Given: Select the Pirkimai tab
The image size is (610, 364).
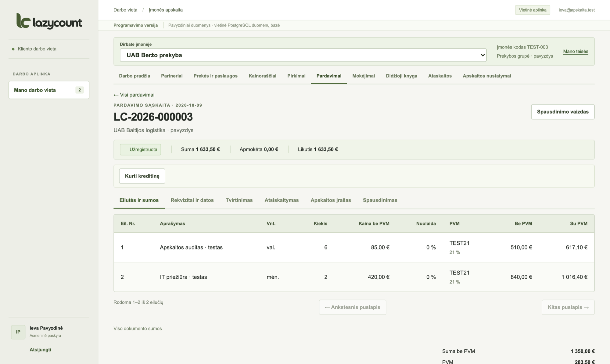Looking at the screenshot, I should pos(296,76).
